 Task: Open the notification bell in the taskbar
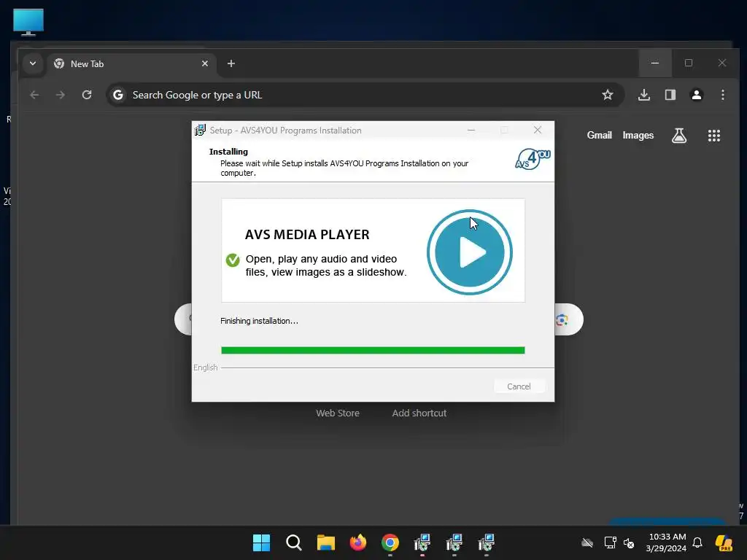coord(697,542)
